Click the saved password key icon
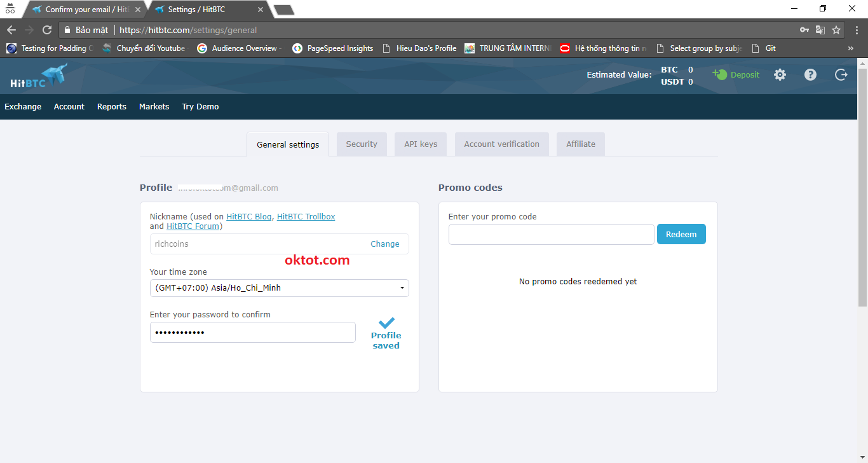Viewport: 868px width, 463px height. pyautogui.click(x=804, y=30)
